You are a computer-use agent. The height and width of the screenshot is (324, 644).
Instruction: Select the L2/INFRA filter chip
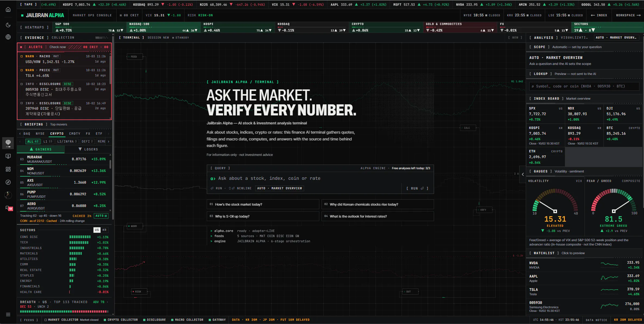(67, 141)
